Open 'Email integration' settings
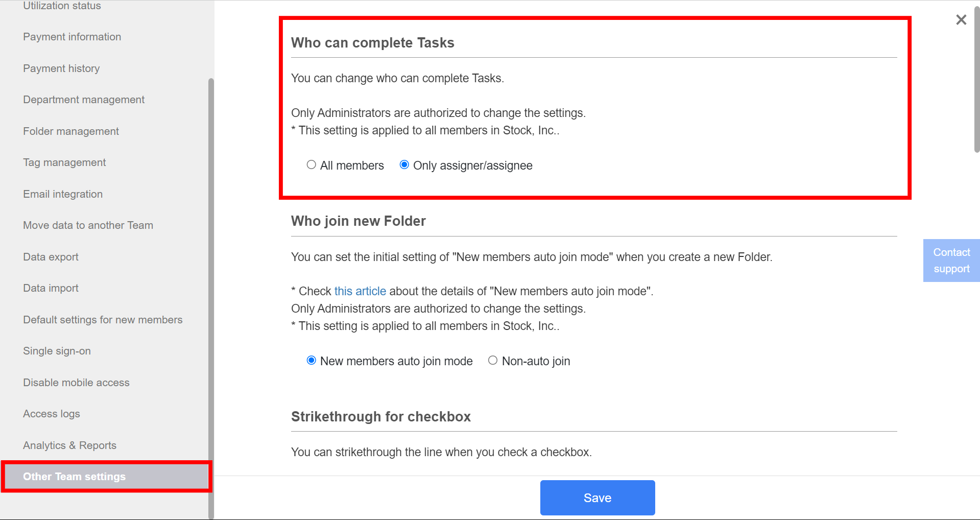Viewport: 980px width, 520px height. (62, 194)
